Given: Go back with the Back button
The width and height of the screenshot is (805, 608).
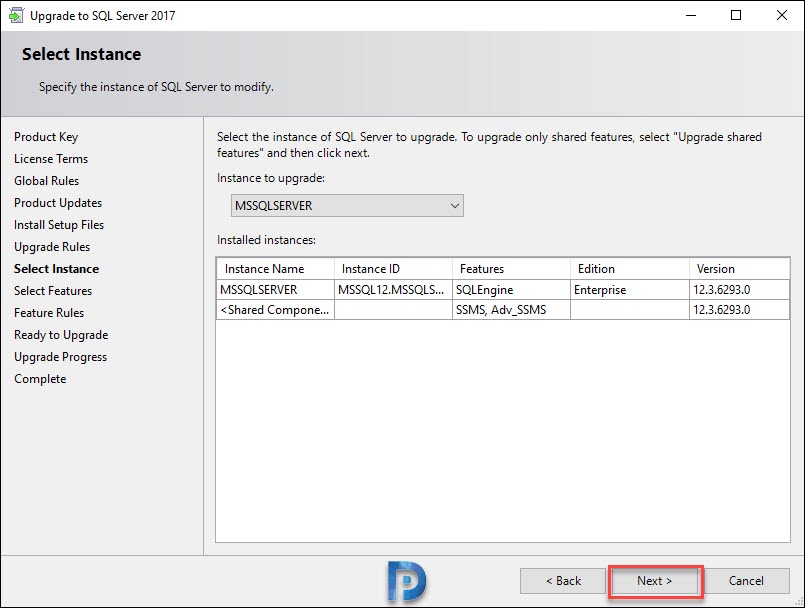Looking at the screenshot, I should 563,581.
